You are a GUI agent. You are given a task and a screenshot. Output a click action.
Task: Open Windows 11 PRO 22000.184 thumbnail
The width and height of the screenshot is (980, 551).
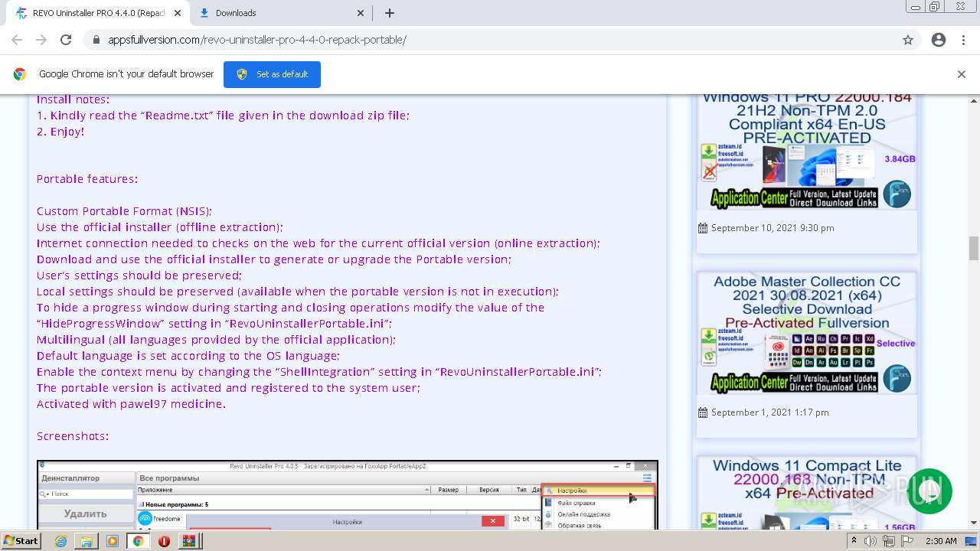click(x=807, y=152)
